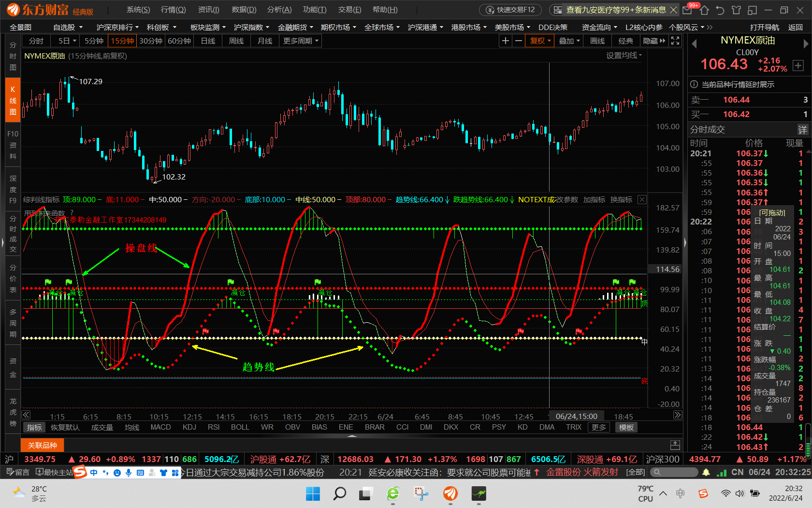Open Windows Start button
812x508 pixels.
click(x=313, y=493)
